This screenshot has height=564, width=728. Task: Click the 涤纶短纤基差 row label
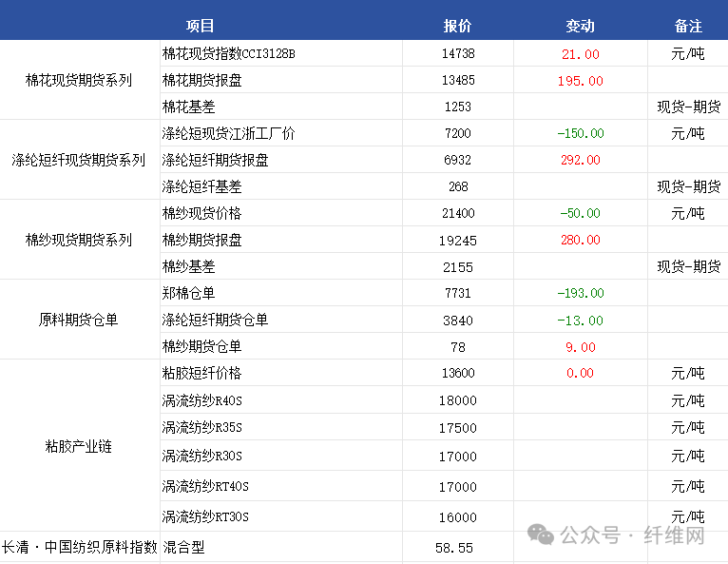[x=202, y=186]
